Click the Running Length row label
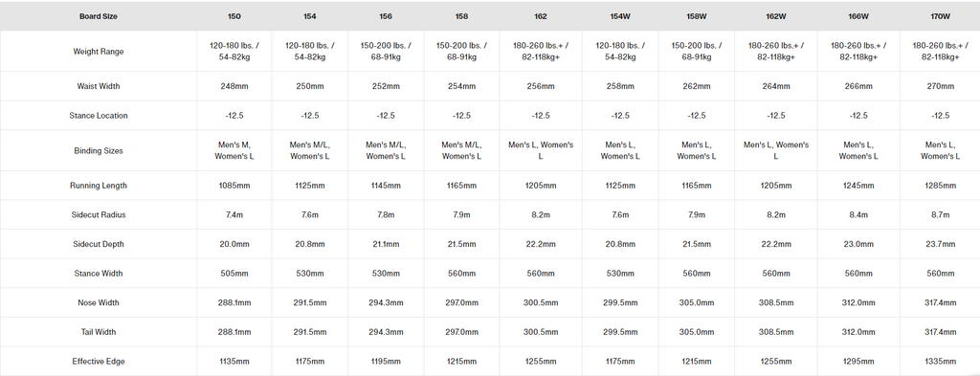This screenshot has width=980, height=376. tap(99, 186)
